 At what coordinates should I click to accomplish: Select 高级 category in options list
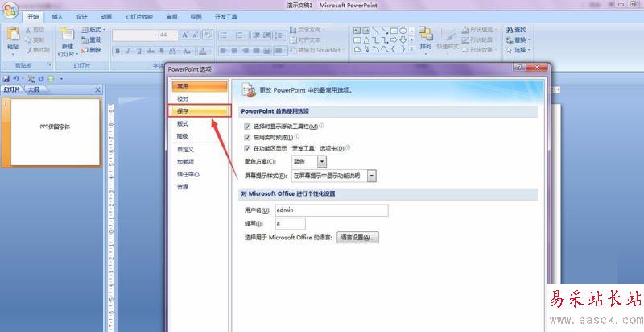200,136
